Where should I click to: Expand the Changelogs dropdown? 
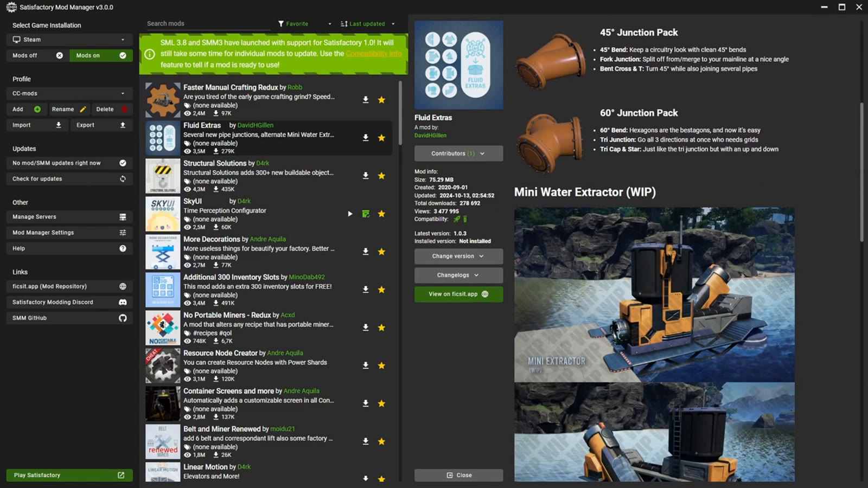(458, 275)
